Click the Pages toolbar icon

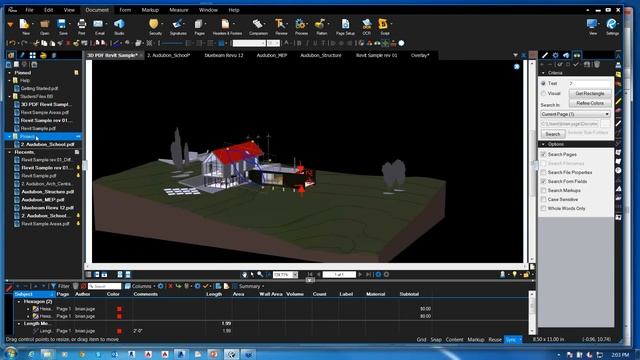point(199,24)
